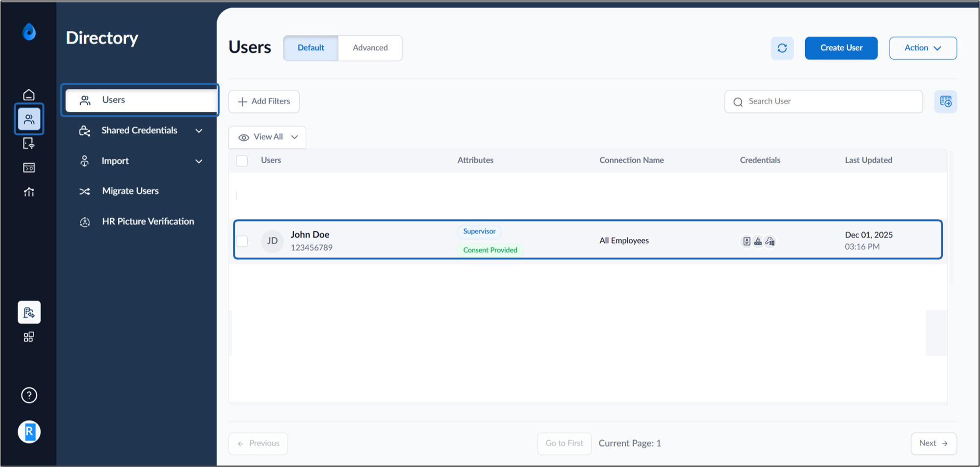The height and width of the screenshot is (467, 980).
Task: Click the Create User button
Action: [841, 48]
